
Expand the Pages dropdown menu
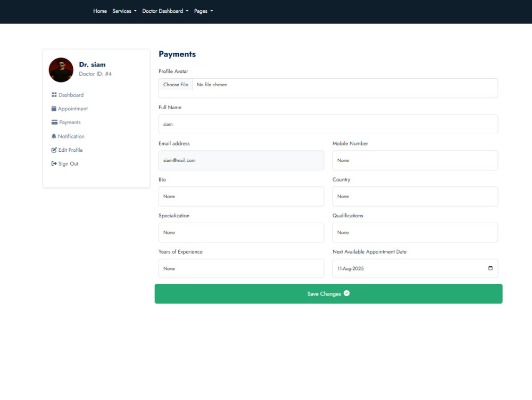point(204,11)
